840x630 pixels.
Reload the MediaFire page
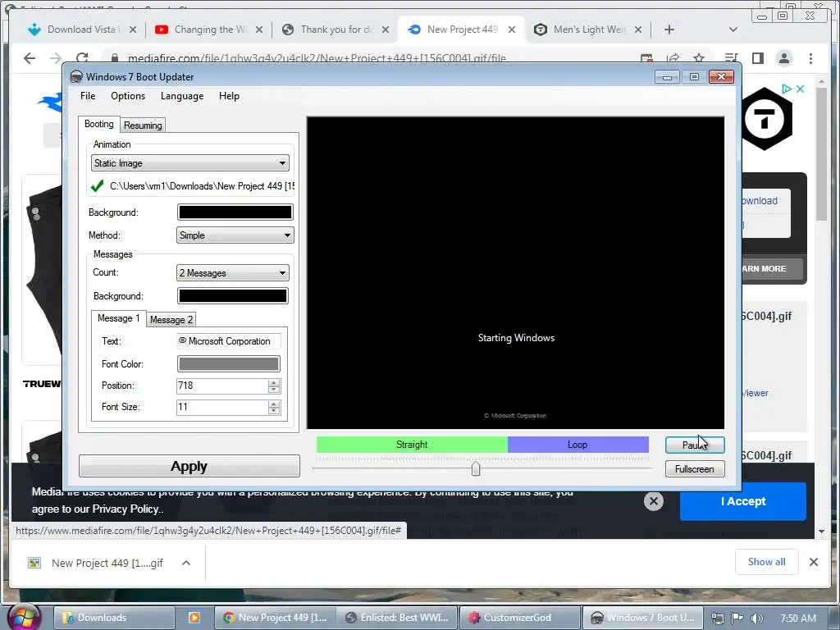coord(82,58)
